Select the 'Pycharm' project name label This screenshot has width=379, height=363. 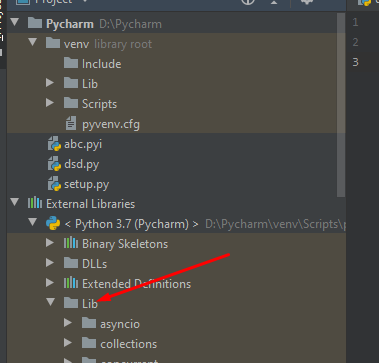coord(70,24)
